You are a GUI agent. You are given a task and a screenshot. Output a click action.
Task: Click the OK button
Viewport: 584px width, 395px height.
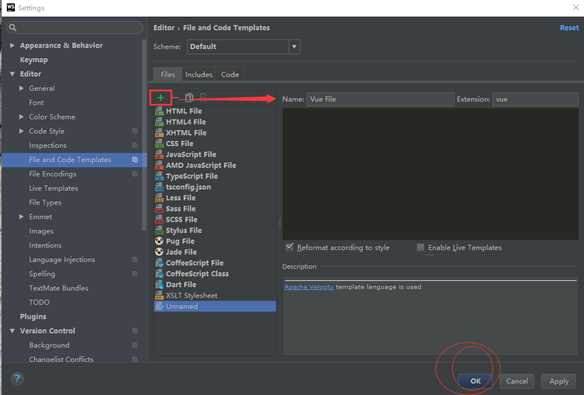475,381
